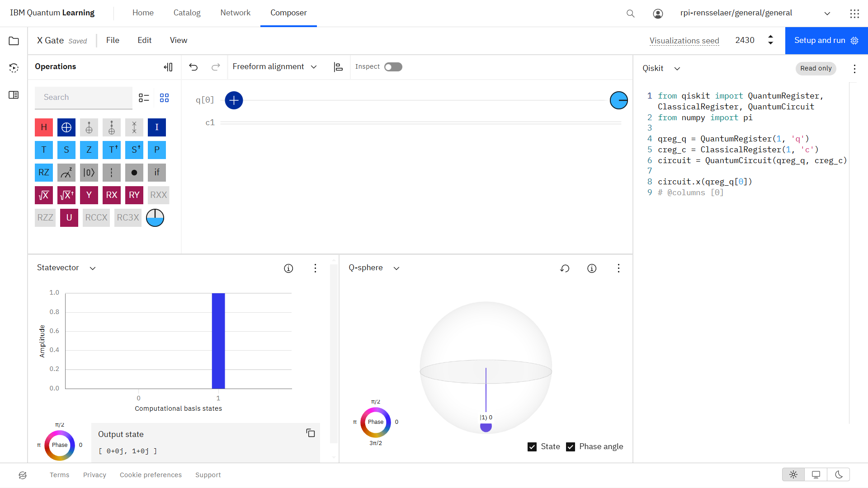Switch to system theme
Viewport: 868px width, 488px height.
click(816, 474)
